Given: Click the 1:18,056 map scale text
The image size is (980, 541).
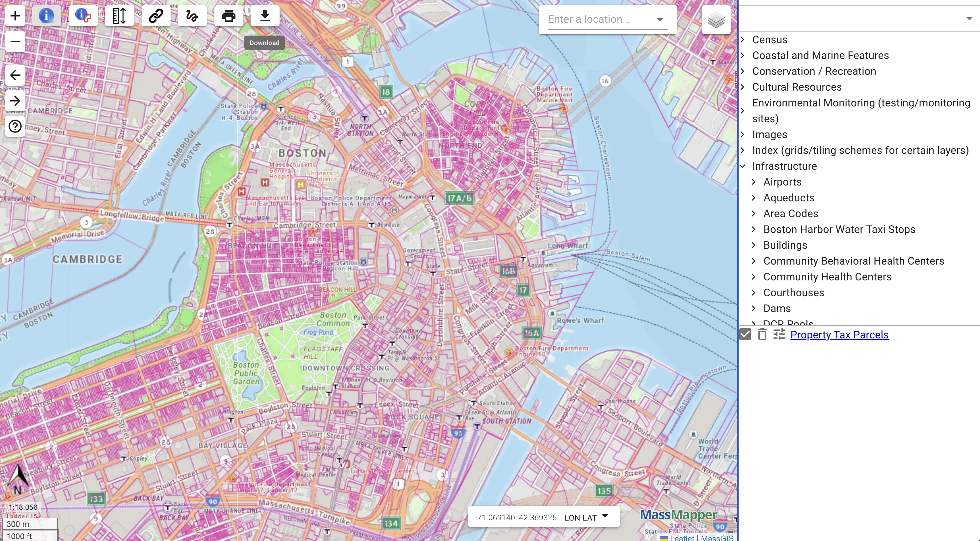Looking at the screenshot, I should (x=23, y=507).
